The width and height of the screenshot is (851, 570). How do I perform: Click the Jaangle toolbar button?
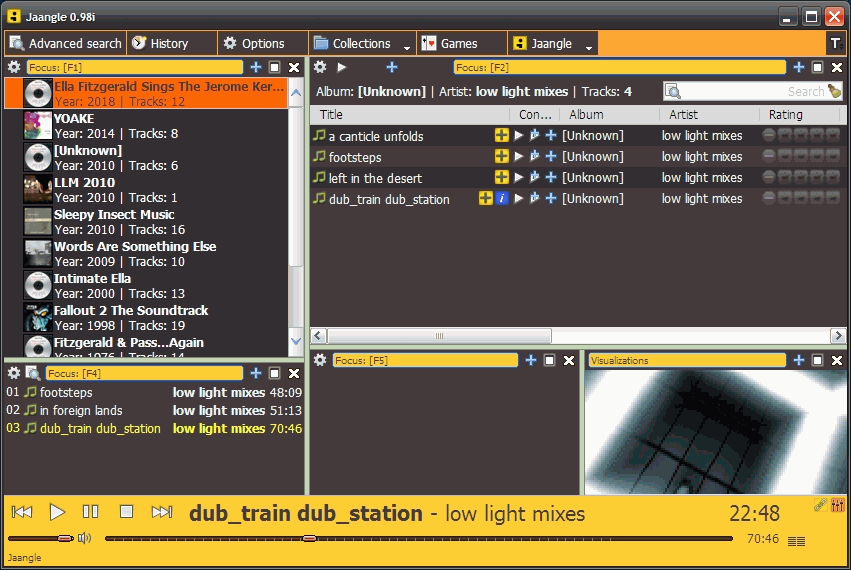pyautogui.click(x=544, y=43)
